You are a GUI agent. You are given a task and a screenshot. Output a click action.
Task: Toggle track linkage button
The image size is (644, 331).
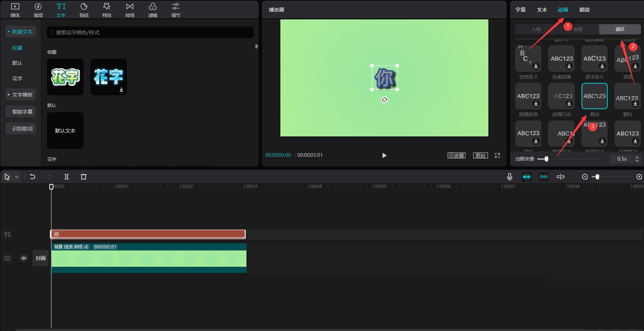[543, 177]
